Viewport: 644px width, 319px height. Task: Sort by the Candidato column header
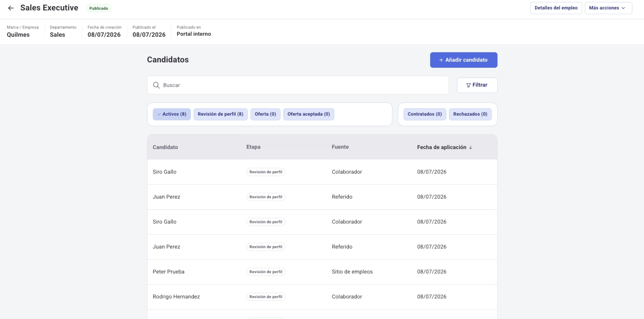[x=165, y=147]
